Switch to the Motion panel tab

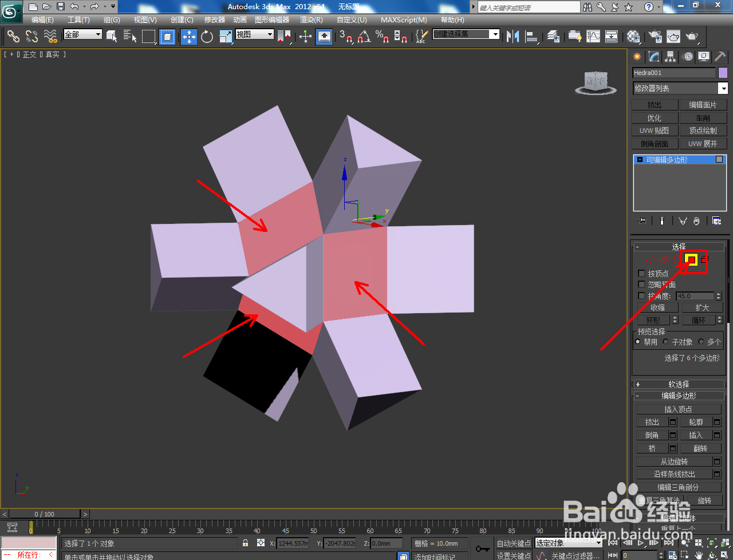(688, 57)
